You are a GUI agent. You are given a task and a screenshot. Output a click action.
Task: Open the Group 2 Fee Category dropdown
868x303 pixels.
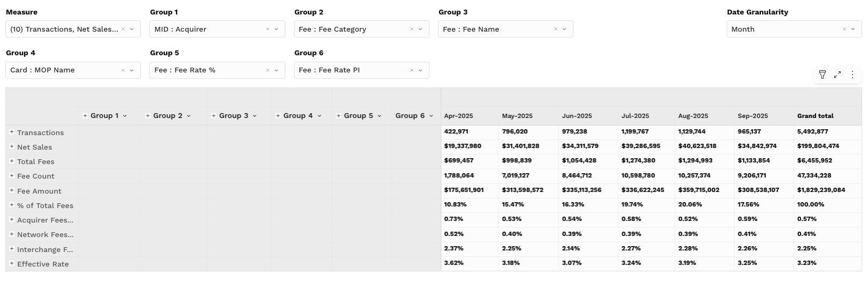[x=420, y=29]
